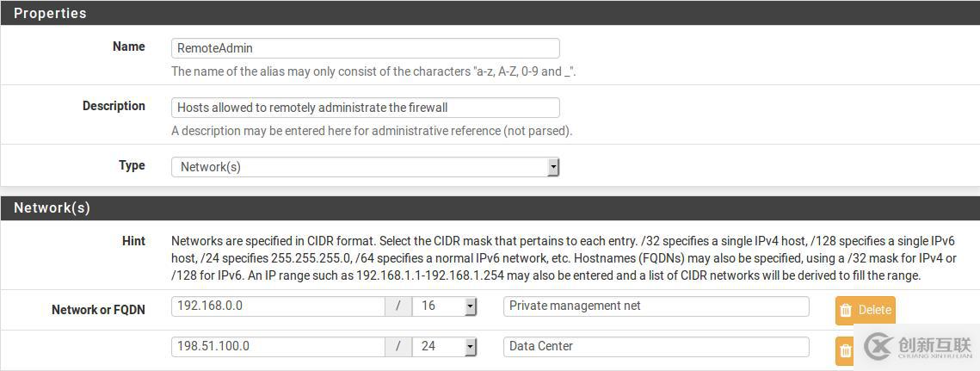Select the Data Center description box
980x371 pixels.
pyautogui.click(x=656, y=347)
